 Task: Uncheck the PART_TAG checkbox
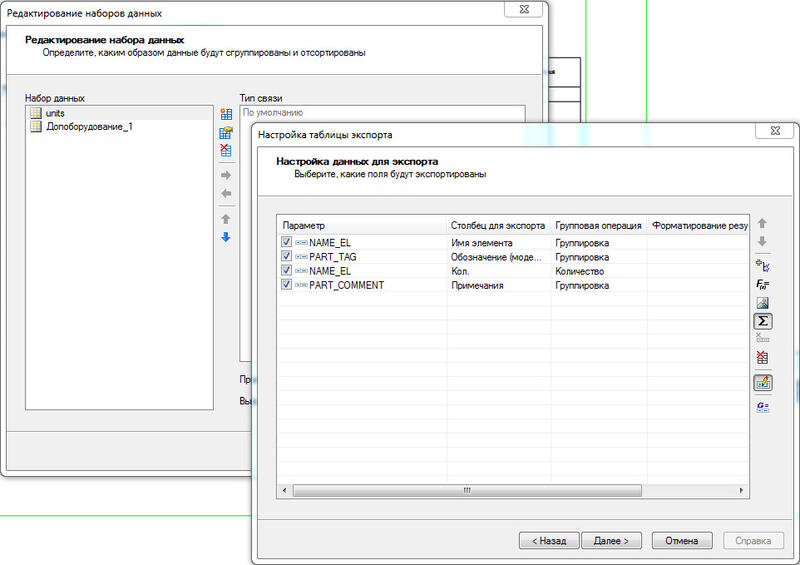[x=286, y=256]
